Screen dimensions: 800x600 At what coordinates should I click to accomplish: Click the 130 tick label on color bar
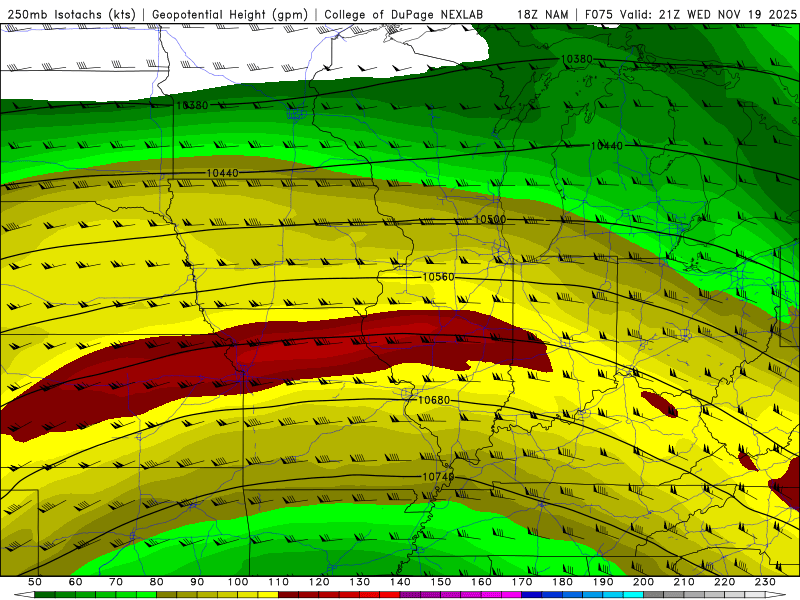[360, 582]
